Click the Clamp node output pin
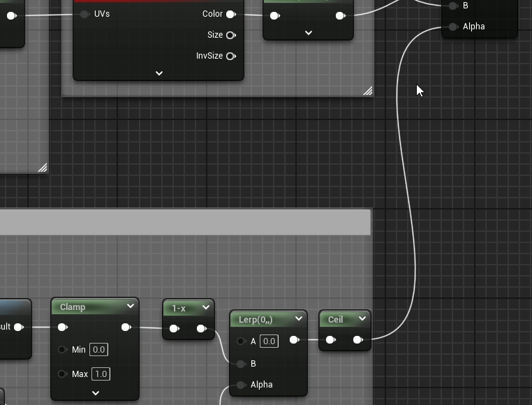Screen dimensions: 532x405 tap(126, 327)
